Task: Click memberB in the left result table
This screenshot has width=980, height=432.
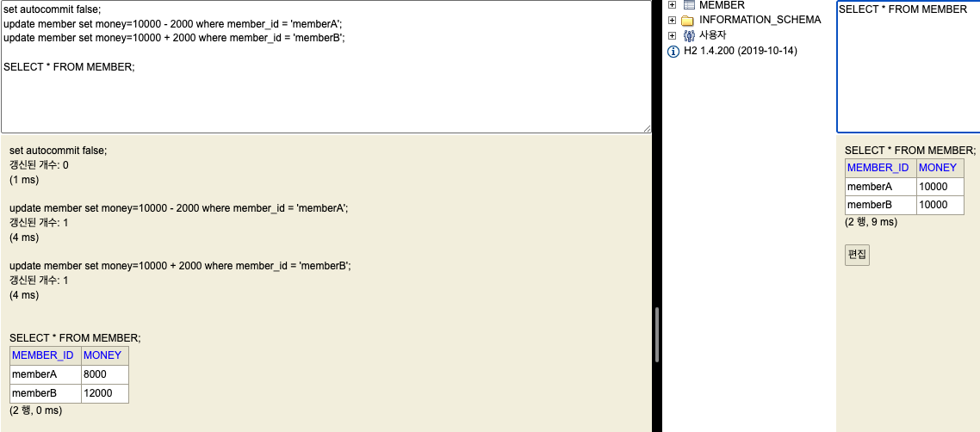Action: 46,393
